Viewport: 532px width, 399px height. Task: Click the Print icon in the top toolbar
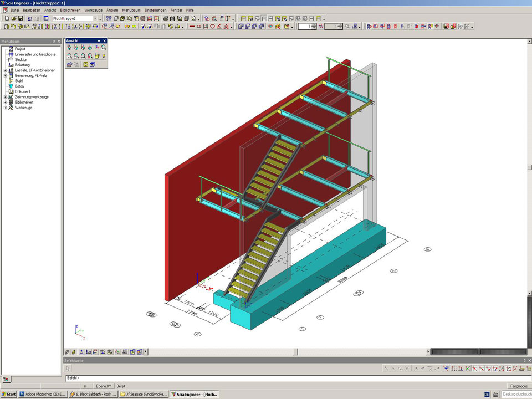click(x=166, y=18)
